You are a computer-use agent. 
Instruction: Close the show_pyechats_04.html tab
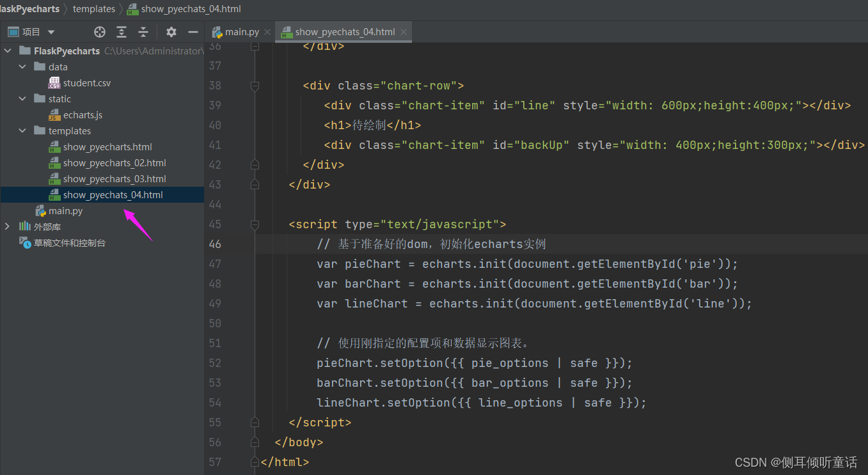[x=402, y=32]
